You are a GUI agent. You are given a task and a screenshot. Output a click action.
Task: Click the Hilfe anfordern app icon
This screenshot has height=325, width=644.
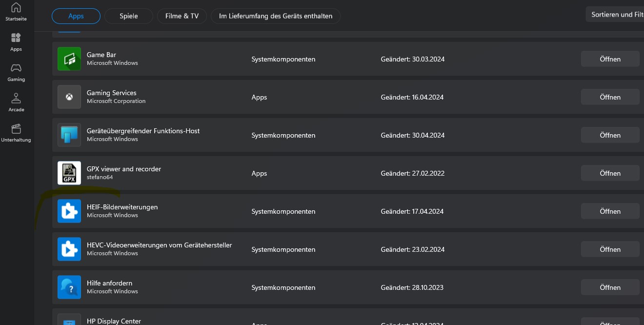click(x=69, y=287)
